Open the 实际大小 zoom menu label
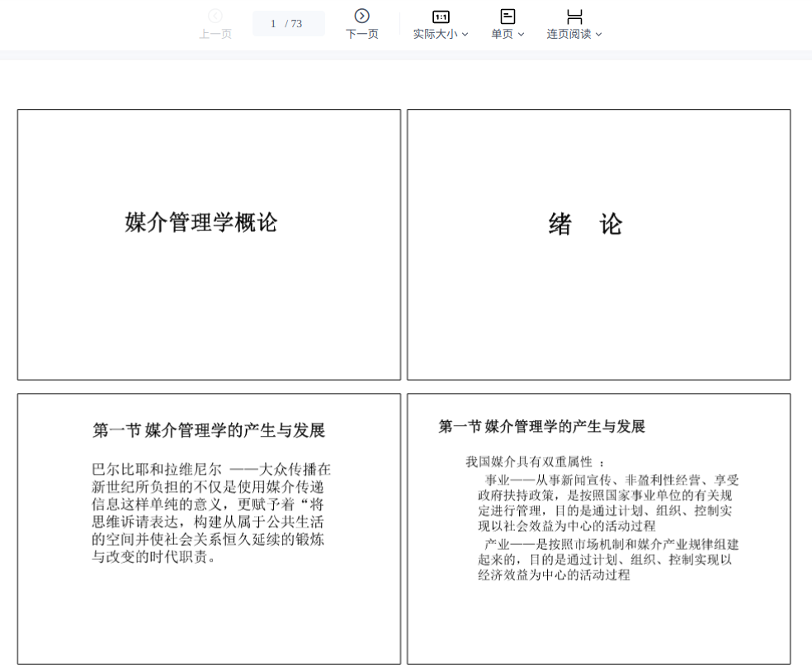 tap(435, 35)
